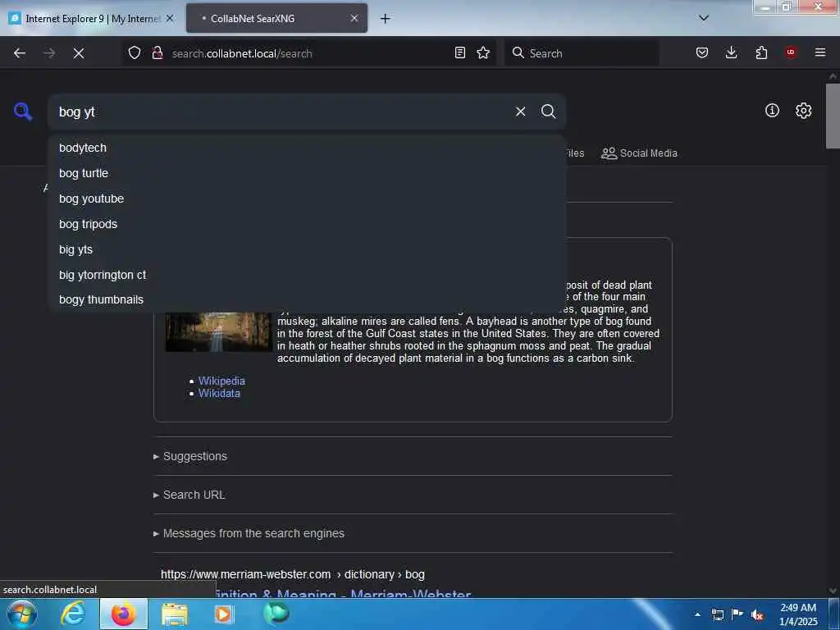Image resolution: width=840 pixels, height=630 pixels.
Task: Open merriam-webster.com result URL
Action: (x=293, y=574)
